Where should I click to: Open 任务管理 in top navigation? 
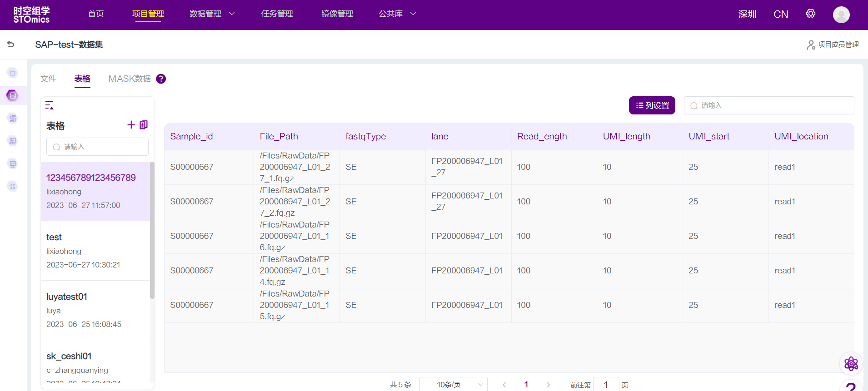coord(277,14)
